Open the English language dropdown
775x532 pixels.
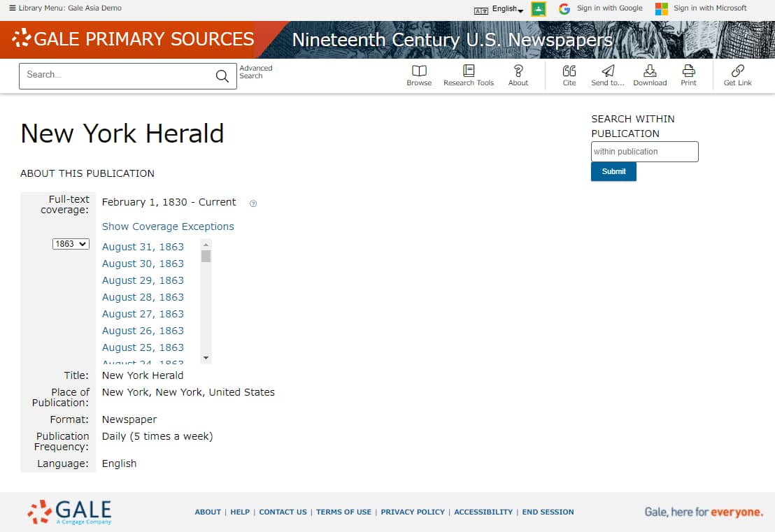507,9
